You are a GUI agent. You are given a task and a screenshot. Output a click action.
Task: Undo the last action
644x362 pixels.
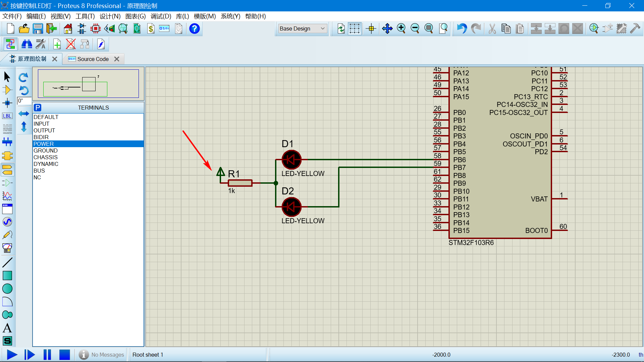[x=462, y=29]
